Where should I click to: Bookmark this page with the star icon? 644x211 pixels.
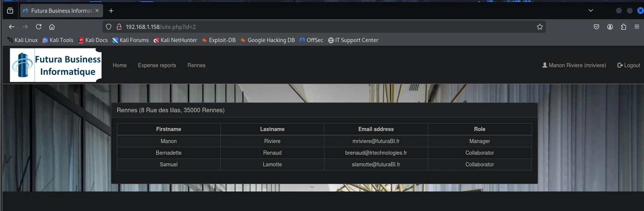point(540,27)
